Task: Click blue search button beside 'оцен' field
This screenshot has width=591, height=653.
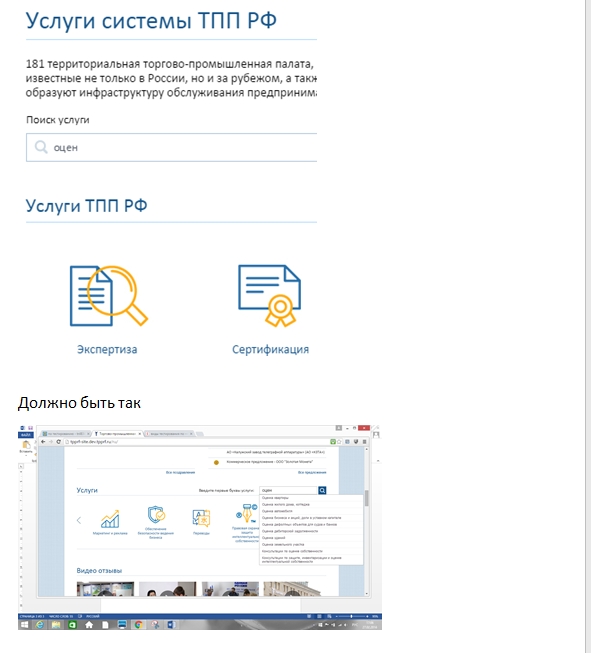Action: (322, 491)
